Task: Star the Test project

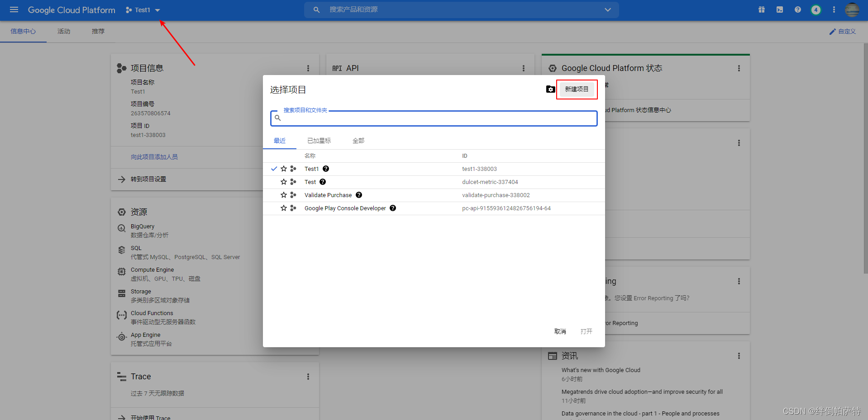Action: click(284, 182)
